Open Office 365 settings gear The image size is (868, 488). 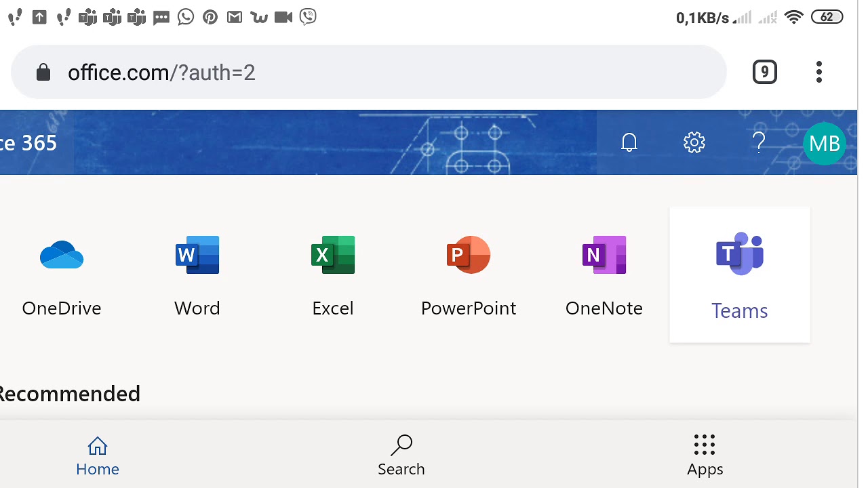[x=694, y=142]
